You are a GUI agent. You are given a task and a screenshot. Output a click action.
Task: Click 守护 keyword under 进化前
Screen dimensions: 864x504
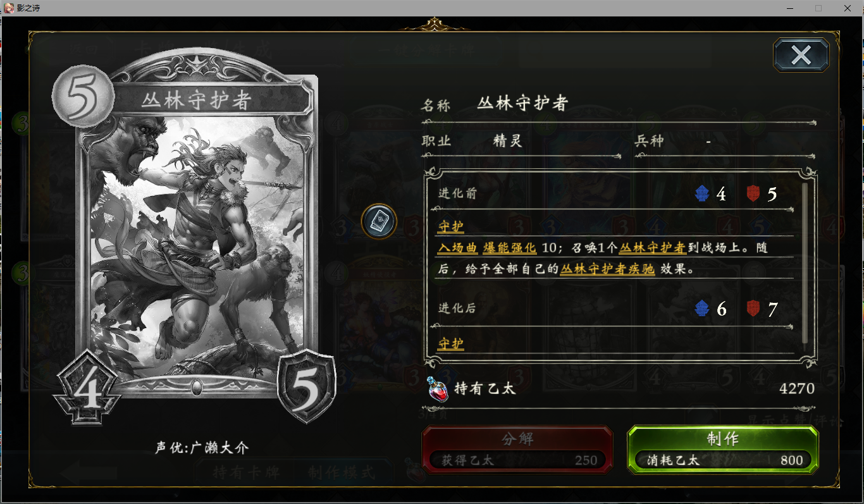click(x=450, y=226)
